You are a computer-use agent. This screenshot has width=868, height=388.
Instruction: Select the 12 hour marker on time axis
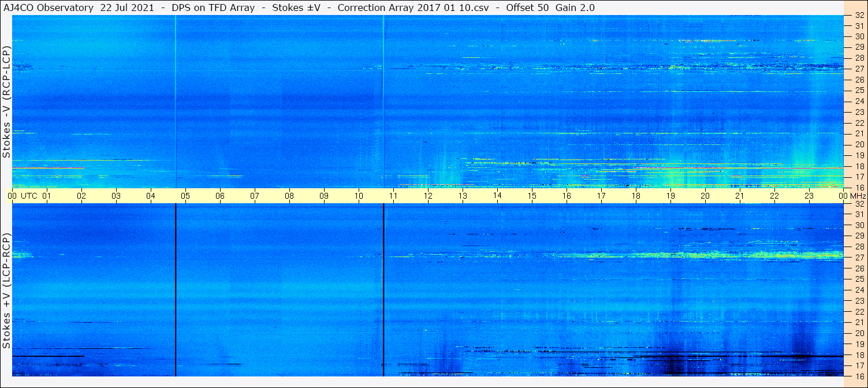pyautogui.click(x=428, y=196)
